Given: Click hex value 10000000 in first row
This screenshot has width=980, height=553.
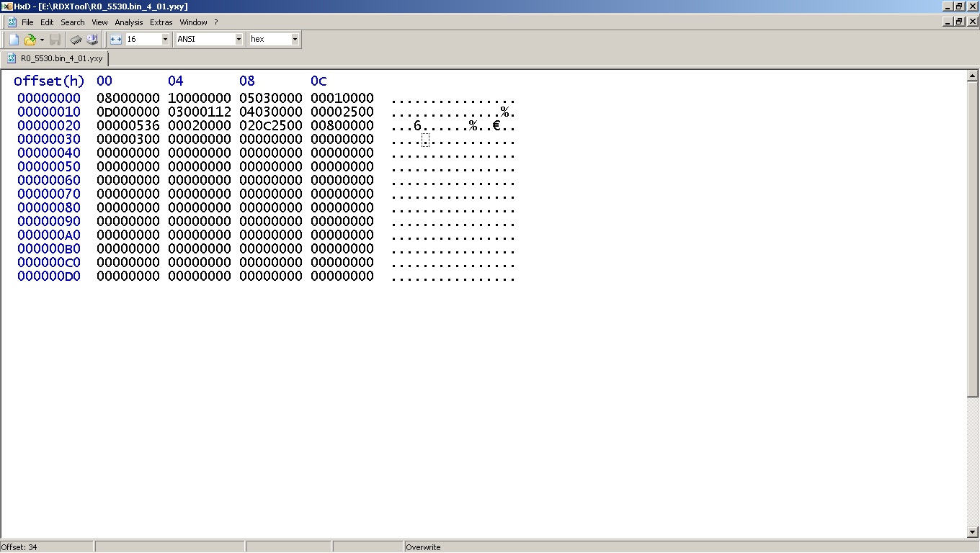Looking at the screenshot, I should pos(200,98).
